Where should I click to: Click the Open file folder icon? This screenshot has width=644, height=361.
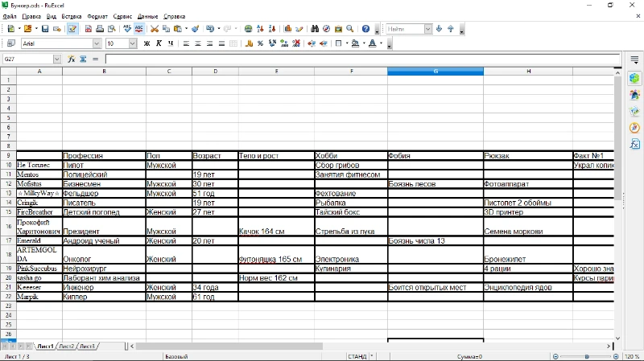pyautogui.click(x=27, y=29)
